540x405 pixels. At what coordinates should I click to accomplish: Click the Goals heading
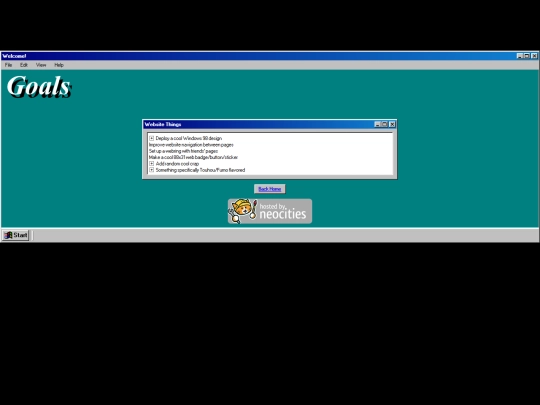tap(39, 86)
